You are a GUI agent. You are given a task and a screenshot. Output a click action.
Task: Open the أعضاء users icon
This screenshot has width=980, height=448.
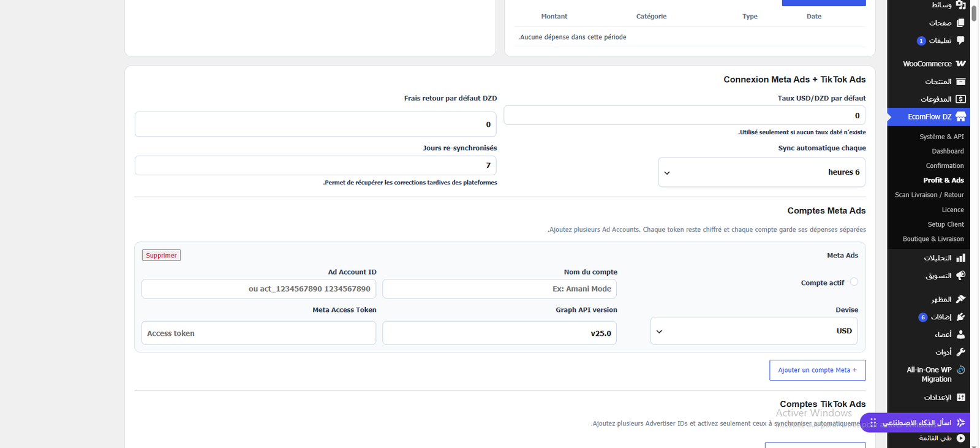(x=960, y=335)
